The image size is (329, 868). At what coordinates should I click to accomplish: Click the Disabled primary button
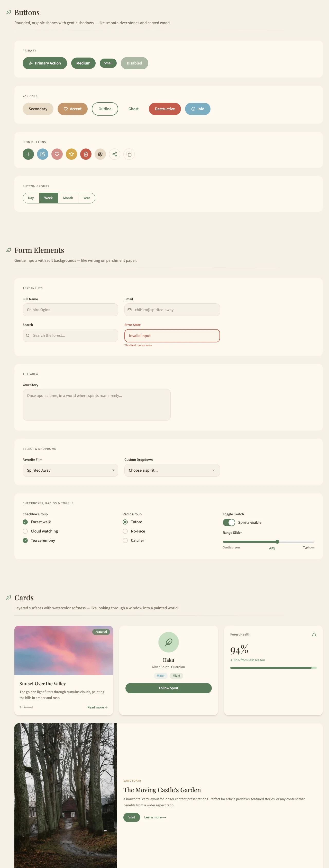coord(134,63)
